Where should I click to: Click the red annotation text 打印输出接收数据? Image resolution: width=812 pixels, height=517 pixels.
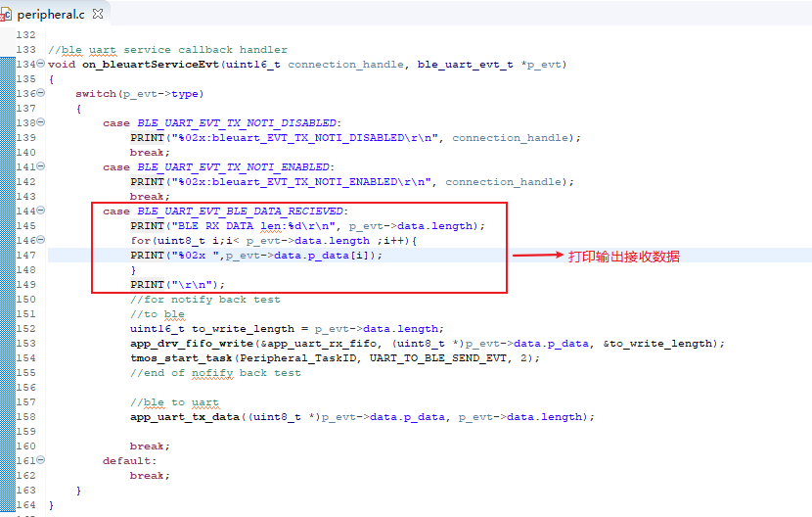[623, 256]
